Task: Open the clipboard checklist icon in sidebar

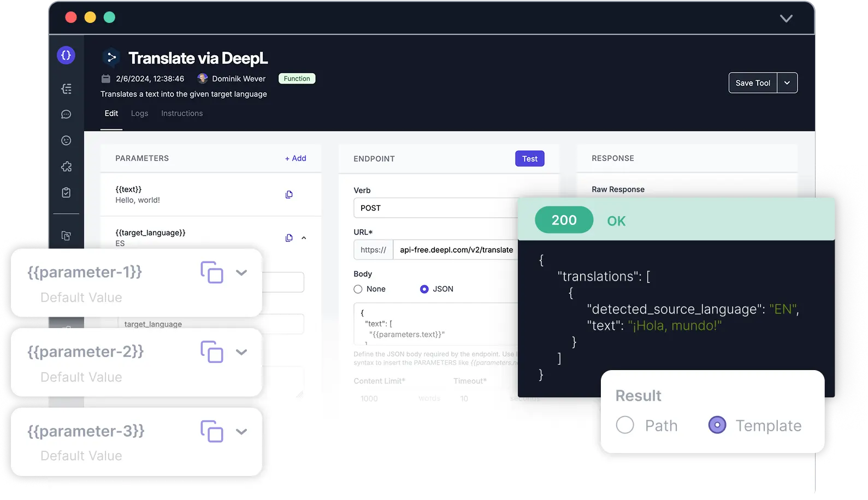Action: click(x=66, y=193)
